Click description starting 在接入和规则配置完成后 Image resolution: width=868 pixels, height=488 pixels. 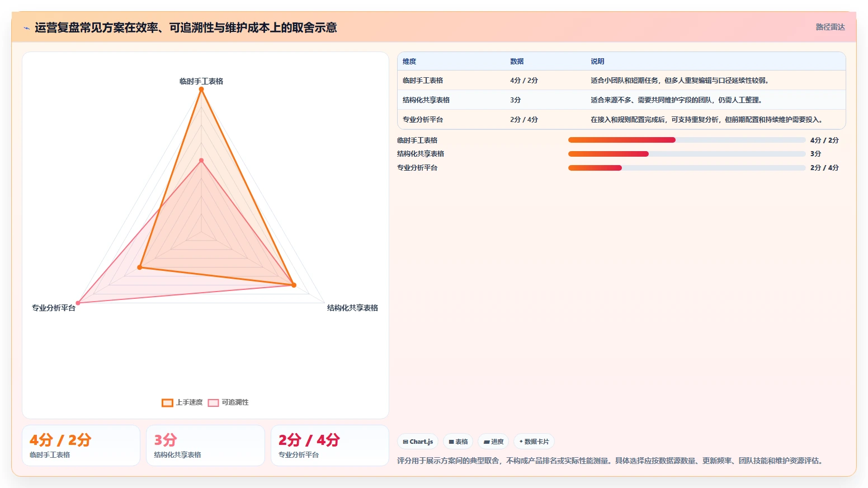click(707, 120)
